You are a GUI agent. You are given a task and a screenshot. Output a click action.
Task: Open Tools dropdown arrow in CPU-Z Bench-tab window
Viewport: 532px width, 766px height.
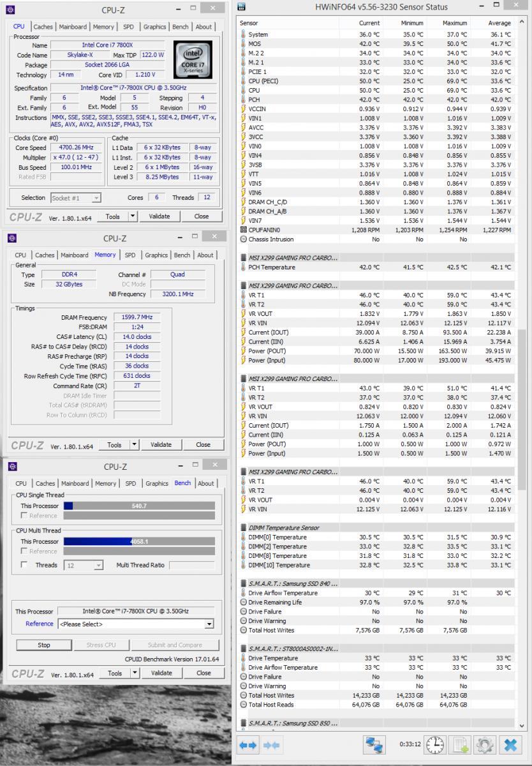tap(134, 673)
